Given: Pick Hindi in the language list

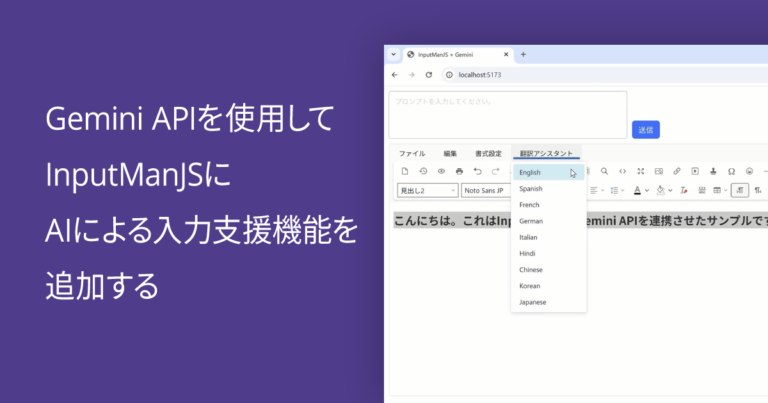Looking at the screenshot, I should point(549,253).
